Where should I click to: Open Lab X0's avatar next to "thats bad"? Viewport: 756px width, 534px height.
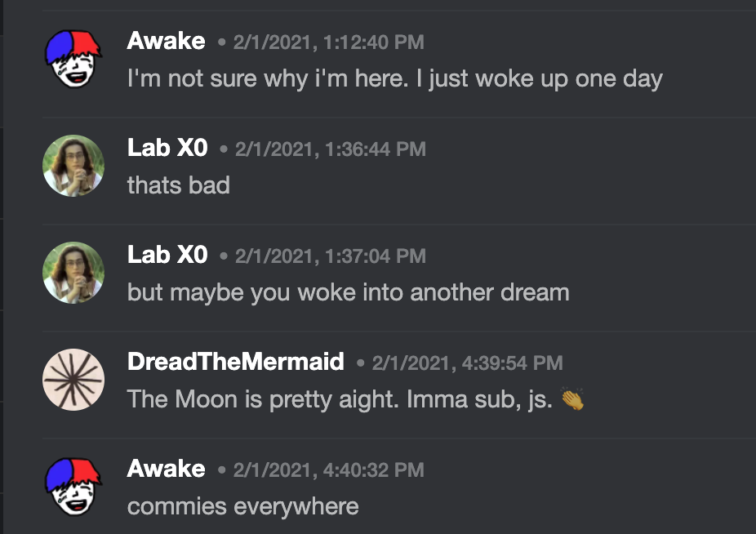click(x=73, y=166)
